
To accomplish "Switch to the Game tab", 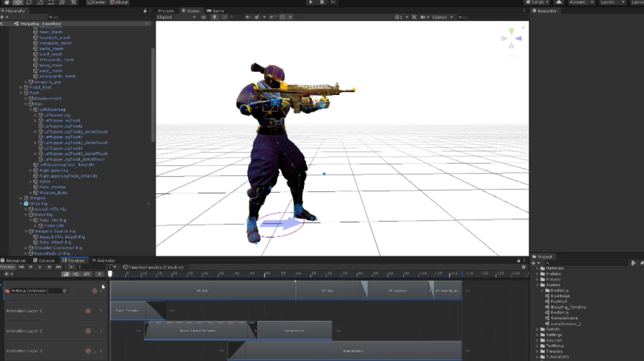I will [216, 11].
